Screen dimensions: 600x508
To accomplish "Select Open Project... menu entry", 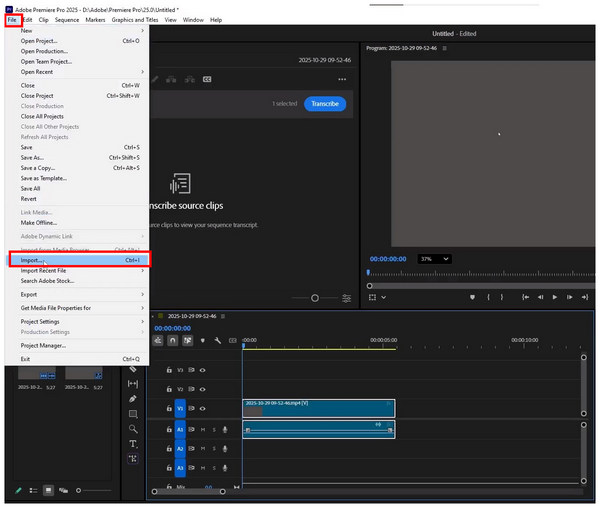I will [x=79, y=41].
